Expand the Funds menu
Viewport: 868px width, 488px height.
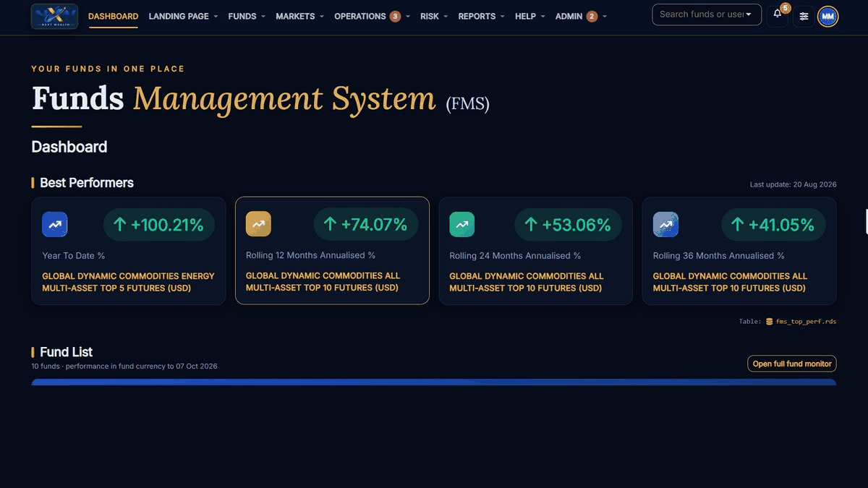(x=247, y=16)
